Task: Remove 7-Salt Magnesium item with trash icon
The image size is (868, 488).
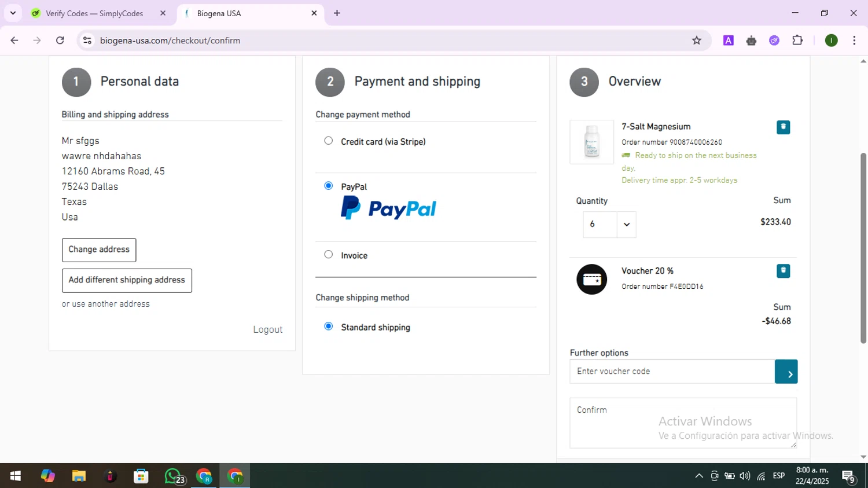Action: [x=783, y=127]
